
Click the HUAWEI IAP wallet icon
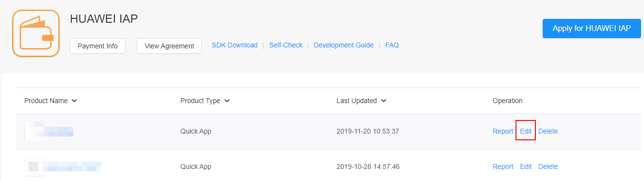[x=35, y=33]
